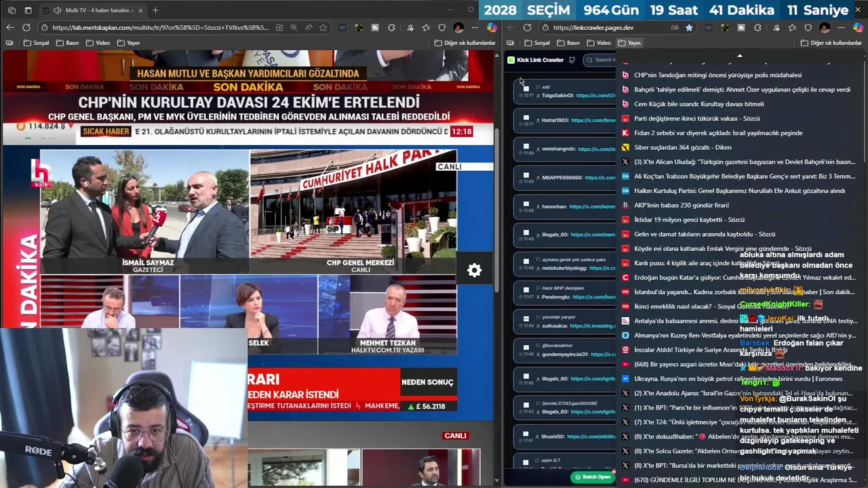Open Shushi50's x.com link
Screen dimensions: 868x488
pyautogui.click(x=591, y=436)
